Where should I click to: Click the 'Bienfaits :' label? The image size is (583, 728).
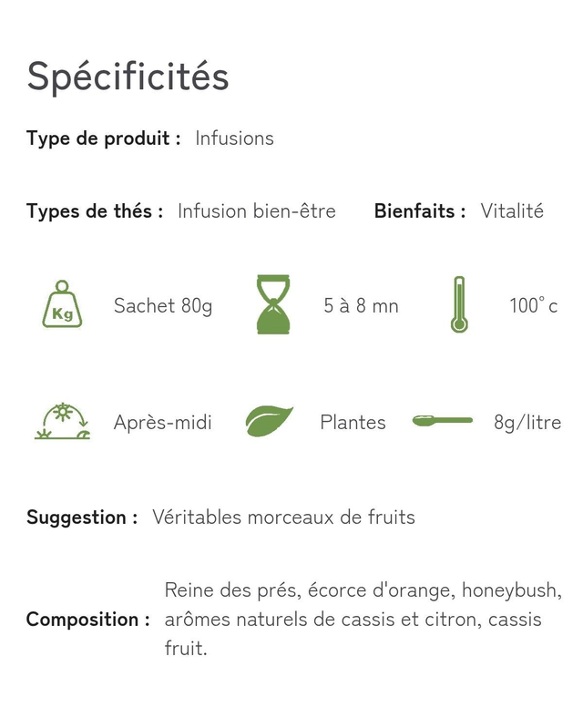[420, 211]
